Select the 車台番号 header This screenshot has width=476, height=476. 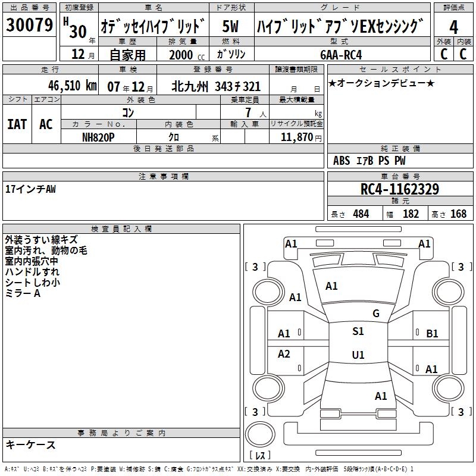[400, 176]
